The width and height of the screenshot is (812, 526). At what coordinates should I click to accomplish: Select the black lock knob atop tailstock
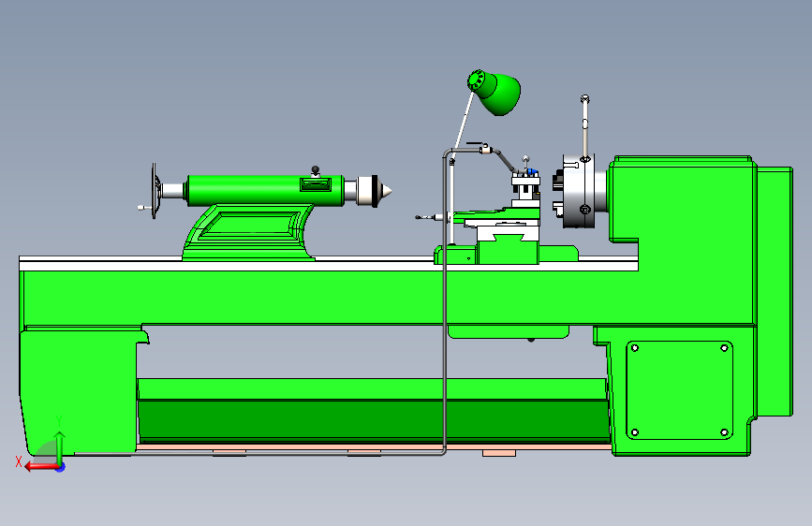[x=315, y=169]
